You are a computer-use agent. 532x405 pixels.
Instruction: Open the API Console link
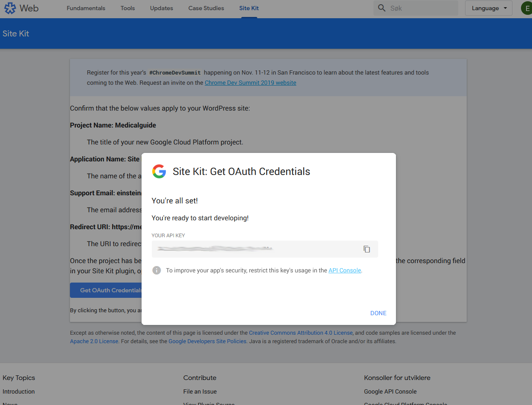[345, 270]
